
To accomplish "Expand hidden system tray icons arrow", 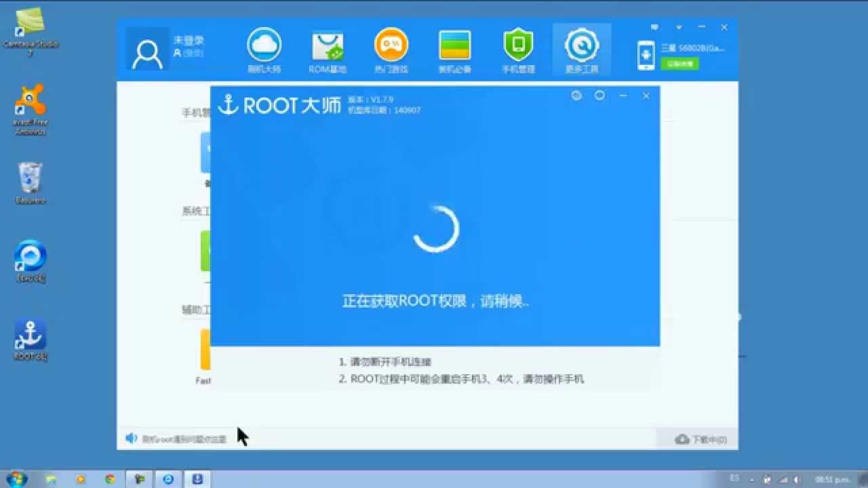I will point(753,479).
